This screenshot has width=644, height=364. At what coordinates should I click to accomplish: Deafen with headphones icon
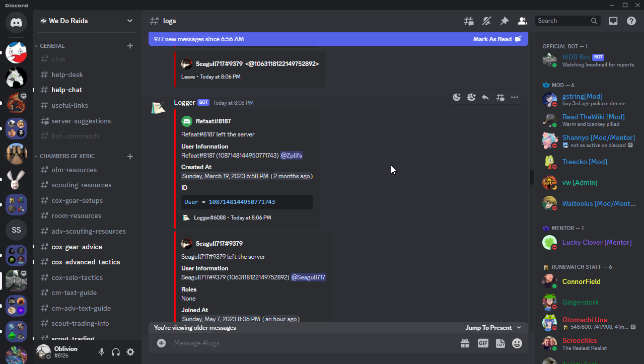[116, 352]
